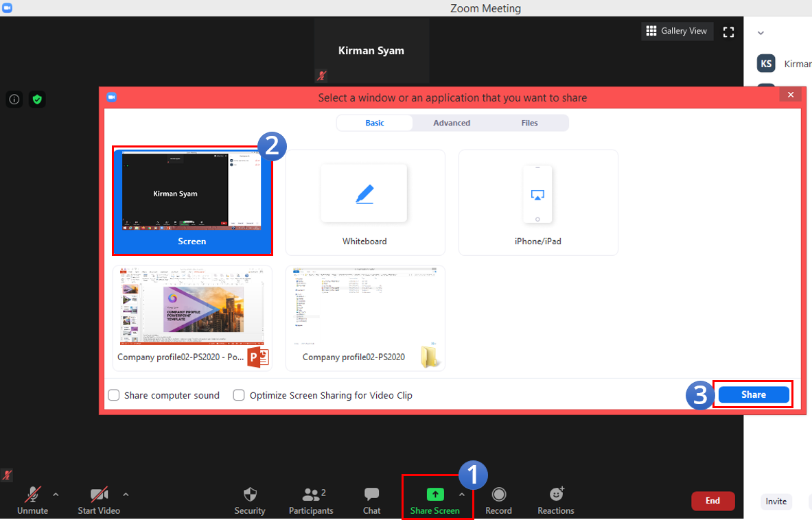Start recording with the Record button
812x520 pixels.
tap(499, 500)
